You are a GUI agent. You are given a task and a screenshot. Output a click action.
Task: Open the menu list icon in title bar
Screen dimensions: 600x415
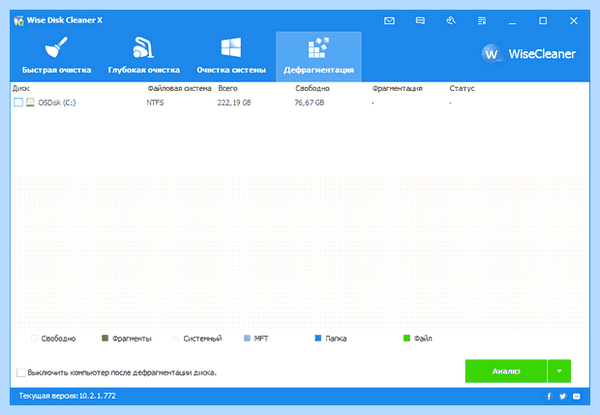[482, 21]
